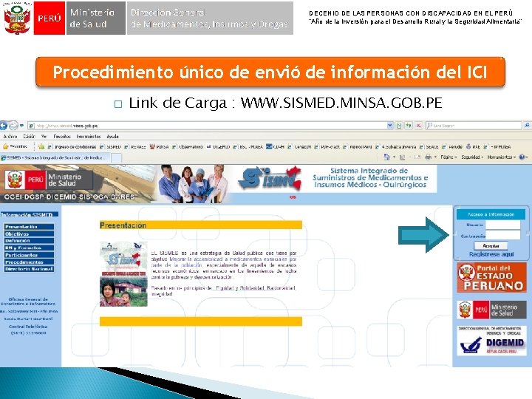This screenshot has width=532, height=399.
Task: Open the DIGEMID favorites bar bookmark
Action: [218, 147]
